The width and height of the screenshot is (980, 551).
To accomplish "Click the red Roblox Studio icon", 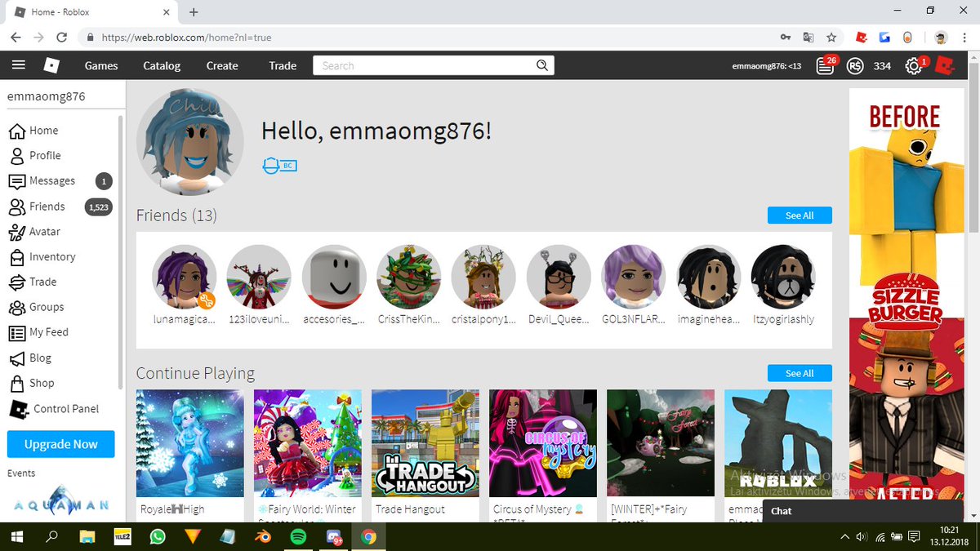I will pos(945,65).
